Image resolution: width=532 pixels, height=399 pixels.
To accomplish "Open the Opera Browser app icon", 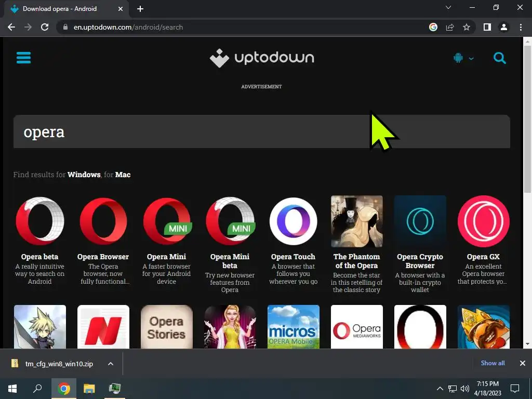I will coord(103,221).
